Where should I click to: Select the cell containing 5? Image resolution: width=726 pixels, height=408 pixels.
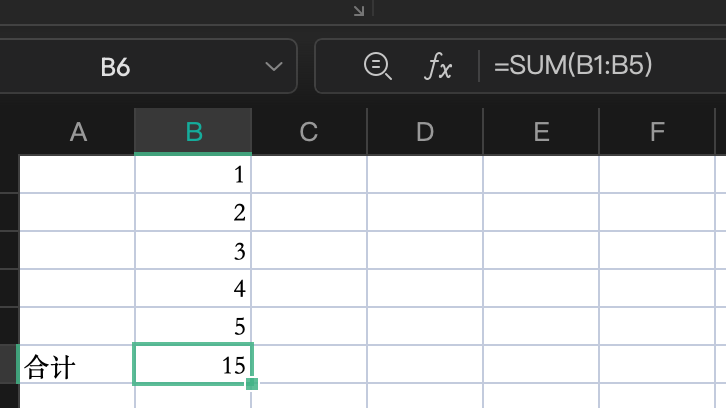193,326
